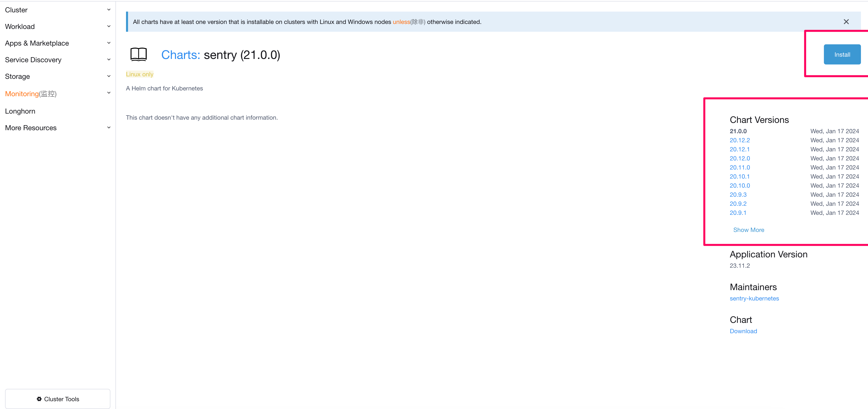Click Show More chart versions

pyautogui.click(x=748, y=230)
